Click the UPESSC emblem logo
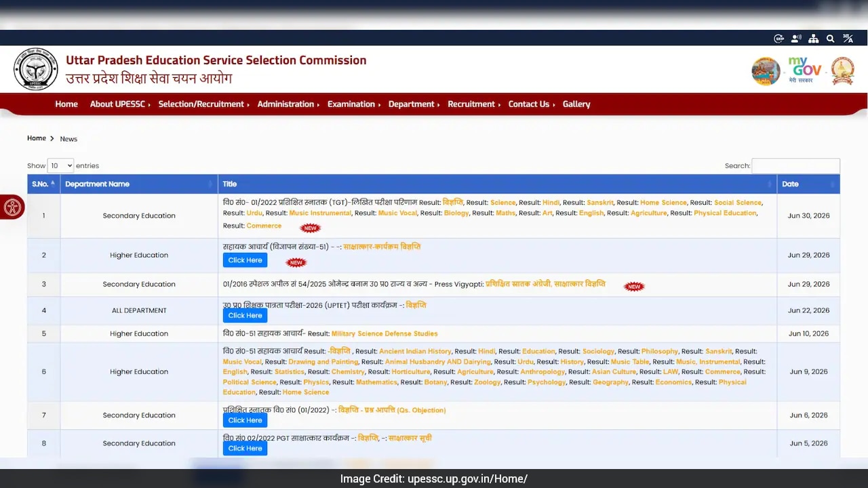868x488 pixels. click(36, 69)
